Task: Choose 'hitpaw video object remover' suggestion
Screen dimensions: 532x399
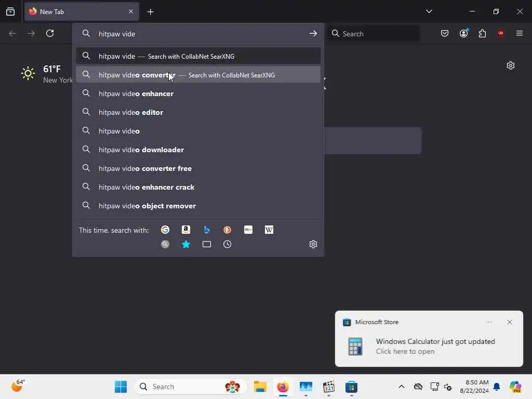Action: (x=198, y=206)
